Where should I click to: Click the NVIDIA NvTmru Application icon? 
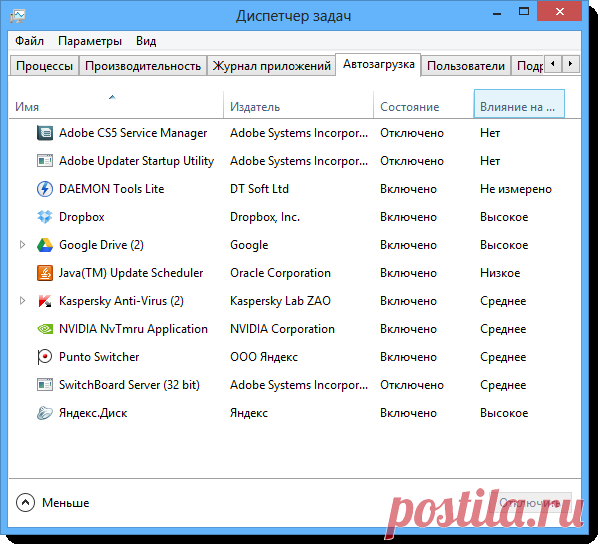[x=44, y=329]
